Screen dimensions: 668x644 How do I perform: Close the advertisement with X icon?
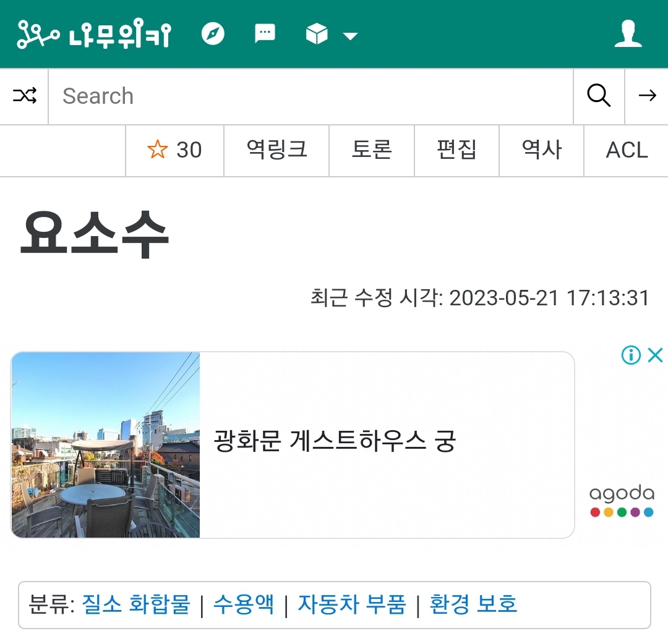click(655, 355)
